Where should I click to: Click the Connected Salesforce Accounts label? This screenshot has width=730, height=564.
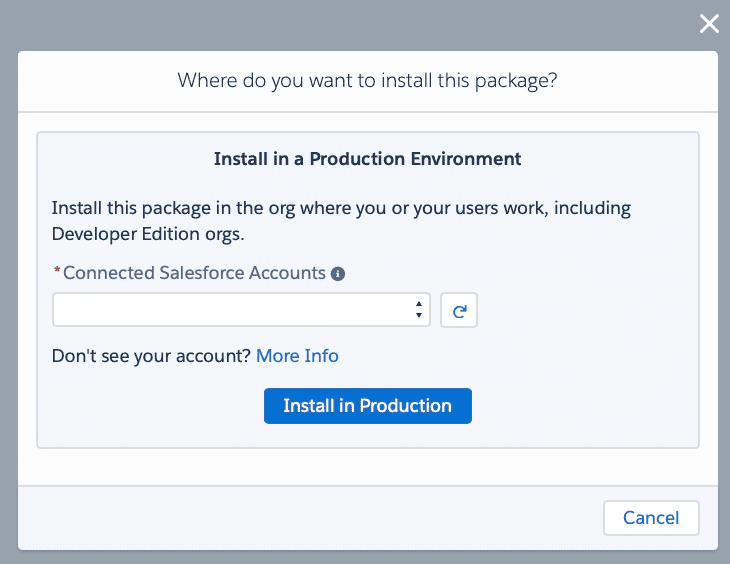[x=194, y=273]
